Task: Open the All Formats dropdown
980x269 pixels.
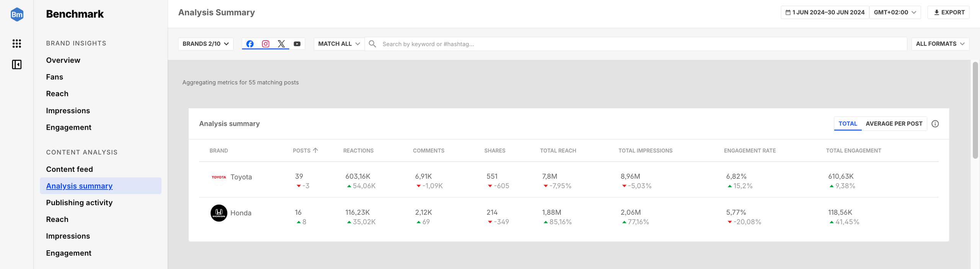Action: click(x=940, y=44)
